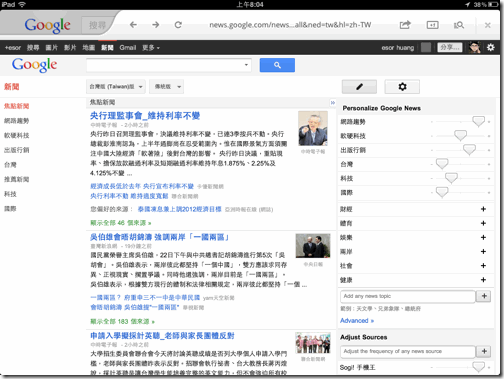
Task: Add the 兩岸 section with its plus
Action: 483,251
